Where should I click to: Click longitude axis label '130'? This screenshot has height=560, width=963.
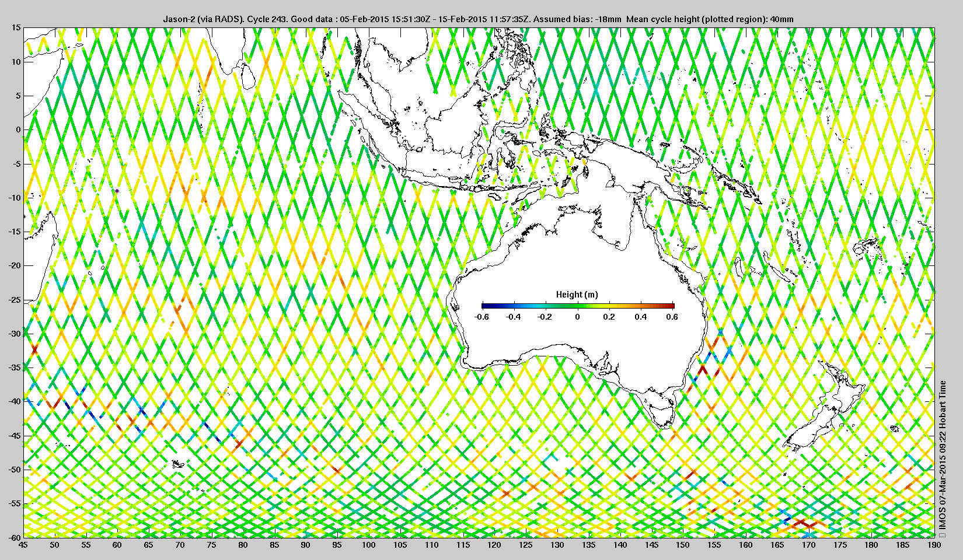(x=557, y=545)
